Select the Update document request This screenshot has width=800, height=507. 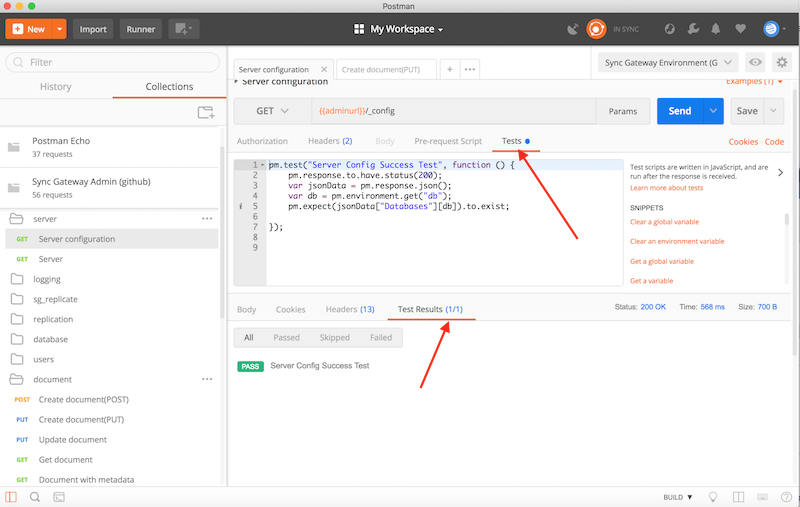point(112,440)
